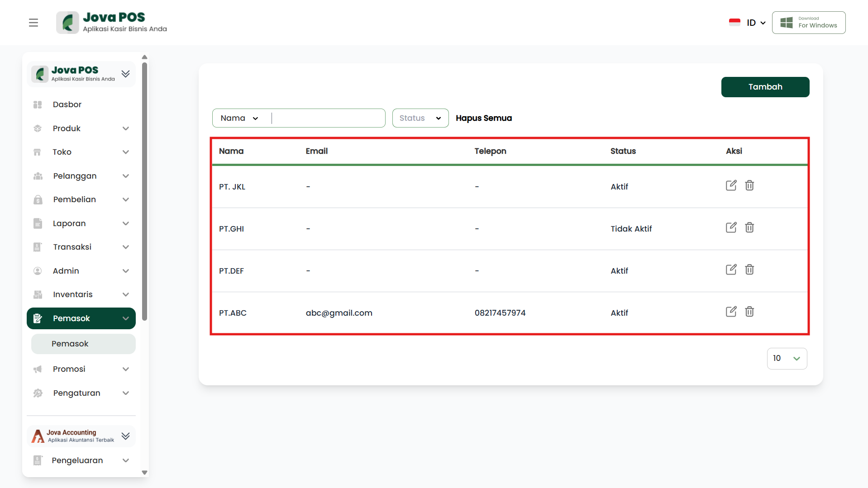Open the Nama search field selector

click(239, 118)
